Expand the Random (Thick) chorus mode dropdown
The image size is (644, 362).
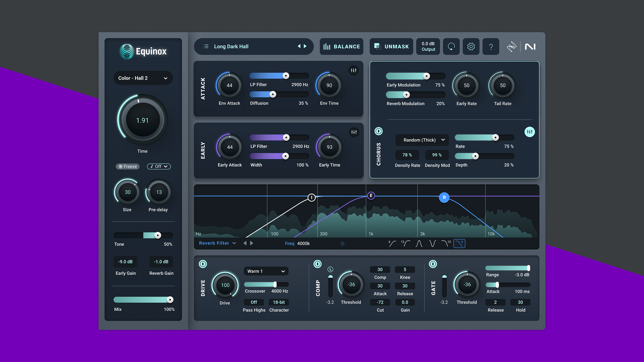coord(422,140)
